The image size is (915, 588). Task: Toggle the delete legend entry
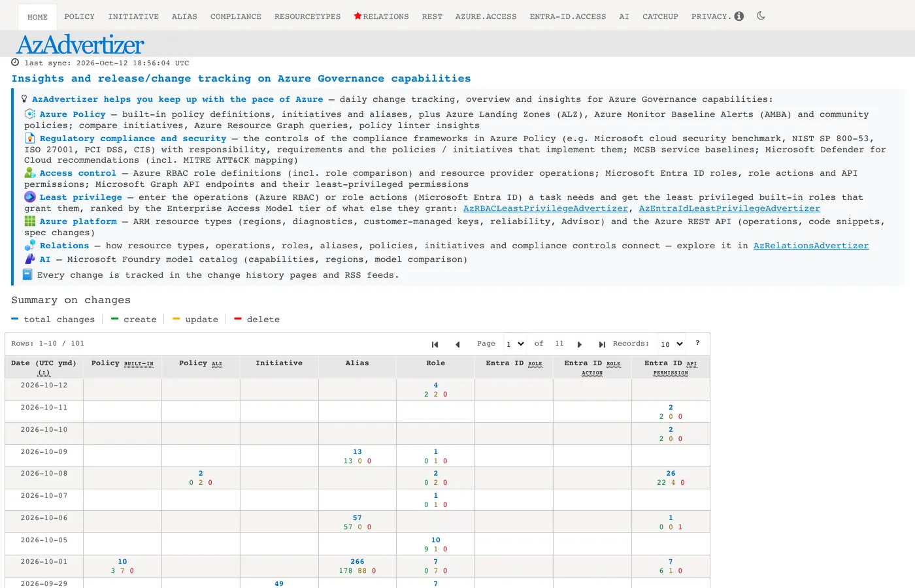click(x=257, y=319)
